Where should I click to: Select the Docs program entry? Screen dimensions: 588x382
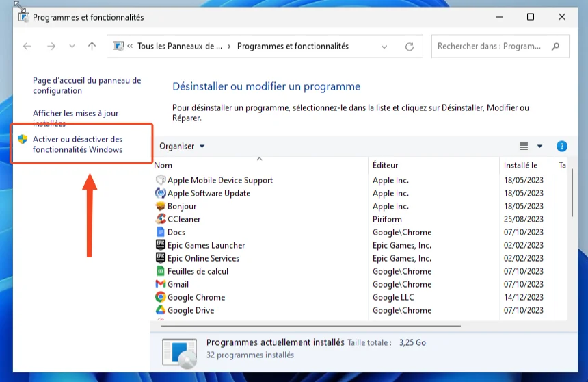(x=176, y=233)
